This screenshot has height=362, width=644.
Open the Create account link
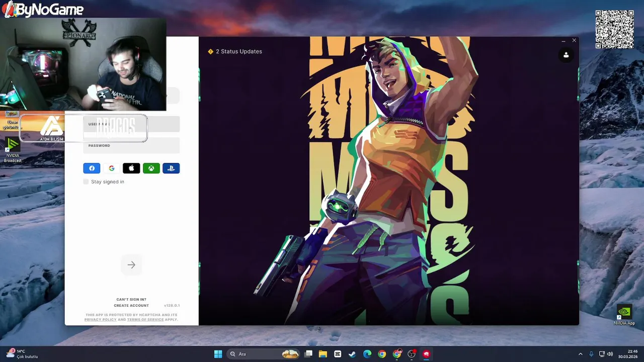(x=131, y=305)
